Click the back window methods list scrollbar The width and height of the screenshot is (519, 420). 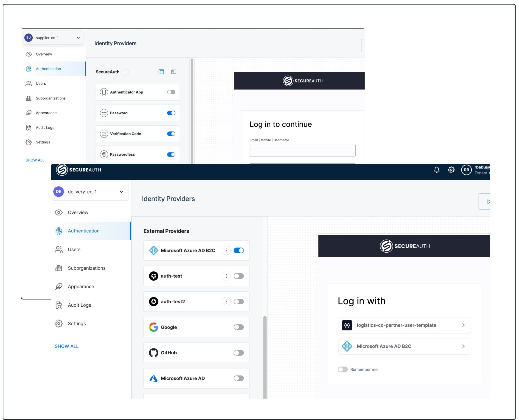pos(192,111)
